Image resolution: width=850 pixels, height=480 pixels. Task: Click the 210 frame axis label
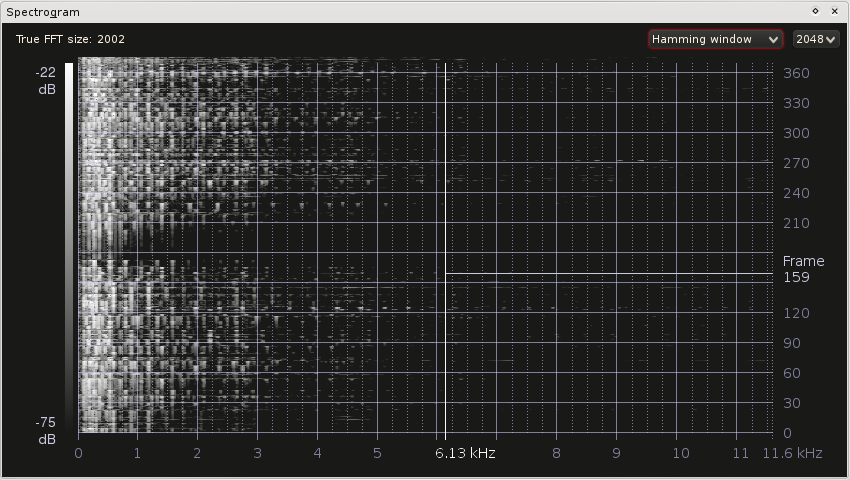pyautogui.click(x=796, y=223)
